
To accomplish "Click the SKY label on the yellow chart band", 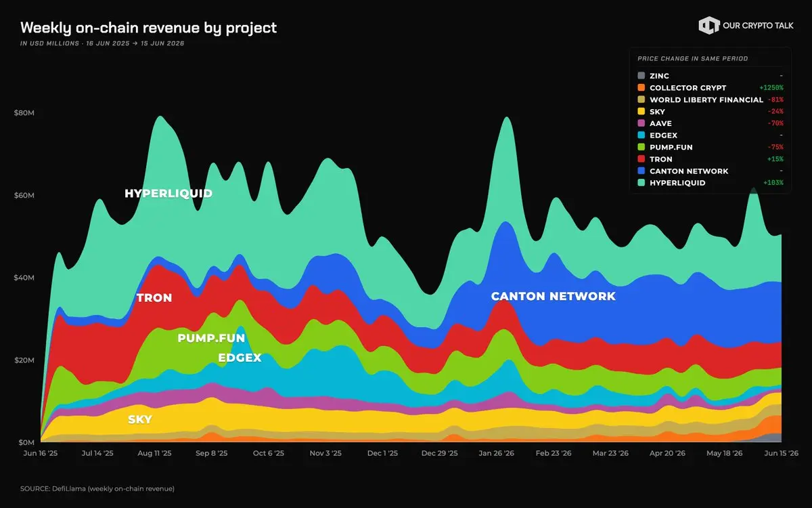I will 140,420.
